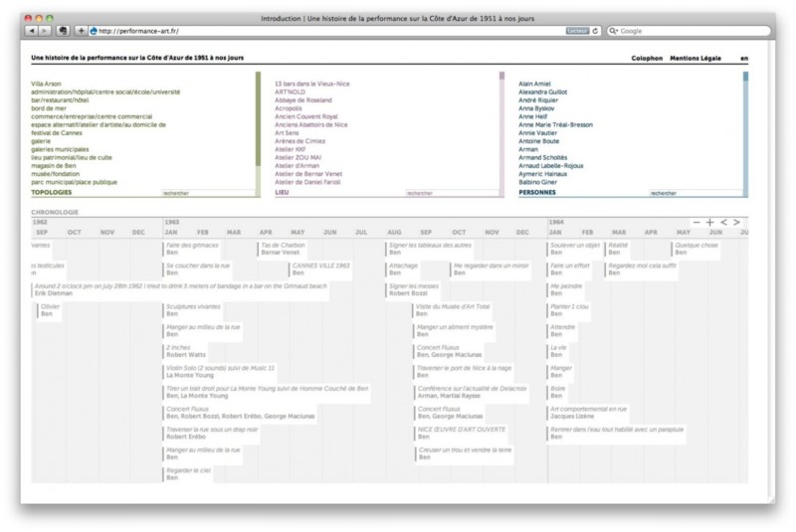
Task: Click the Personnes list scrollbar
Action: tap(745, 129)
